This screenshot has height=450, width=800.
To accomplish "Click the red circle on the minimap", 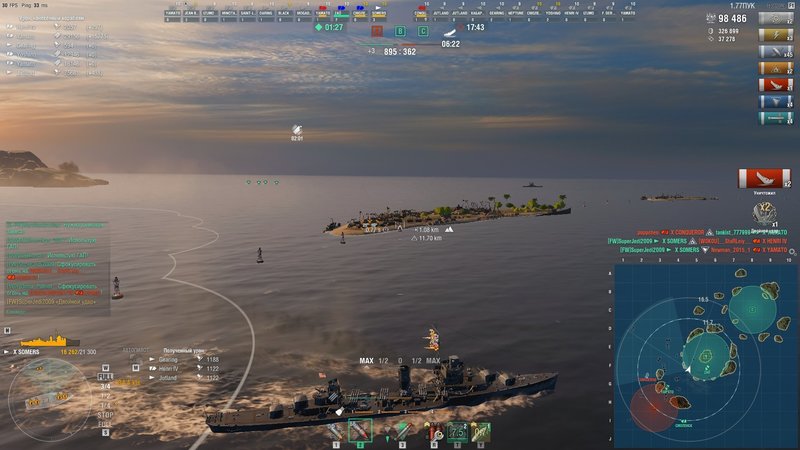I will (653, 408).
